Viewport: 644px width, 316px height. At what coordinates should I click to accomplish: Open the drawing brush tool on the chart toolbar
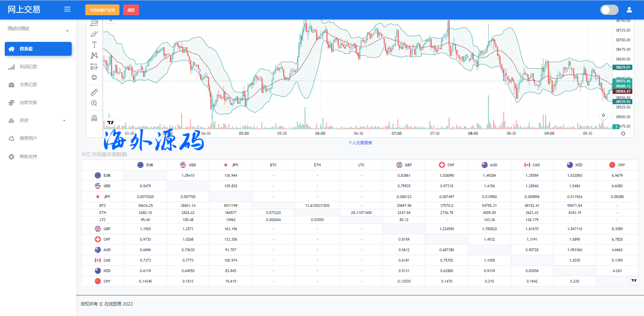(x=94, y=33)
